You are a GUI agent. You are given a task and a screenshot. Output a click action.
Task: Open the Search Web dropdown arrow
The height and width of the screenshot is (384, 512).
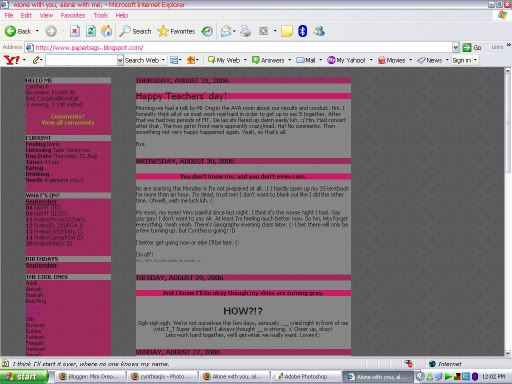[x=163, y=60]
